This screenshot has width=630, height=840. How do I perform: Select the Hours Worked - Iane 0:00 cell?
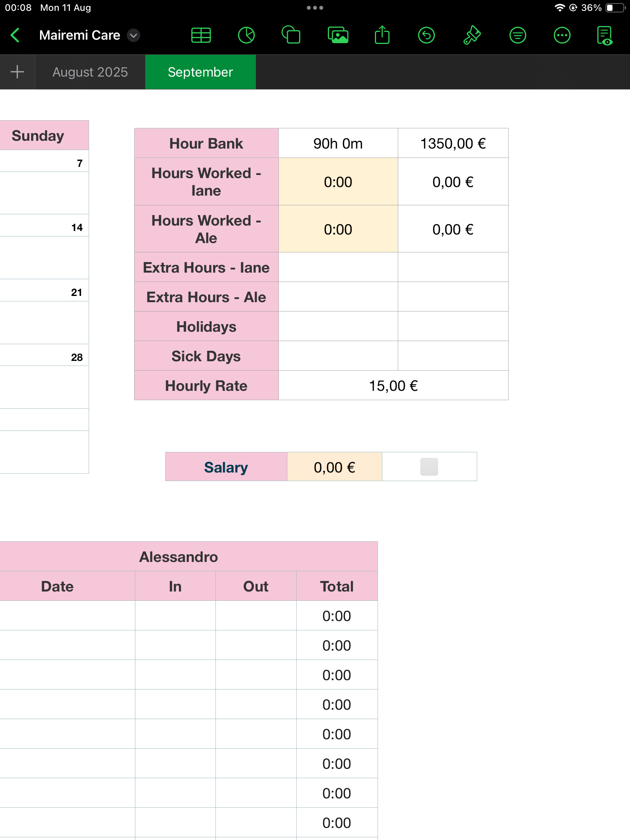(x=338, y=182)
